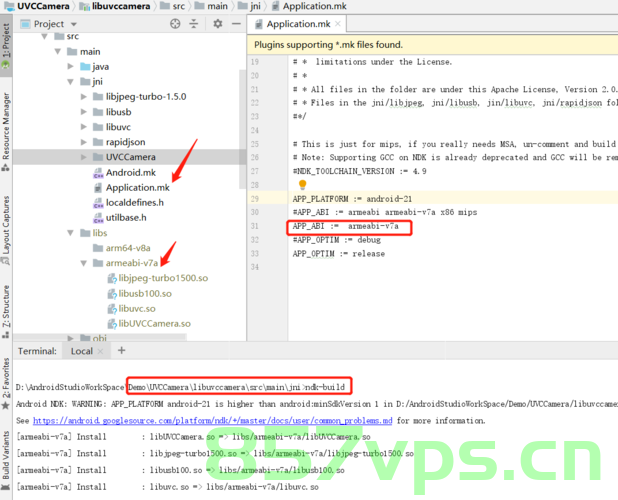Click line 29 APP_PLATFORM android-21 text
Screen dimensions: 618x500
coord(352,199)
